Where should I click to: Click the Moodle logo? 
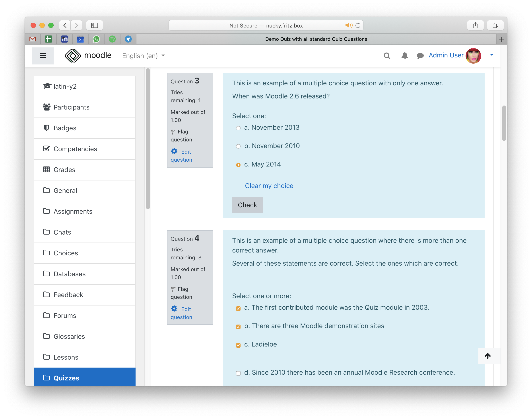[x=88, y=56]
